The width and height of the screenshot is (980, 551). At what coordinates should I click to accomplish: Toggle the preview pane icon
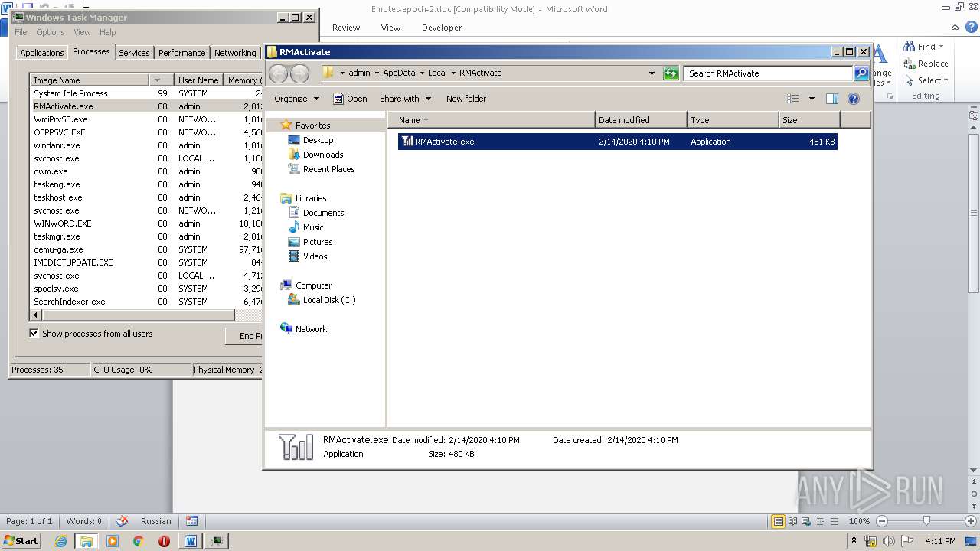(832, 99)
